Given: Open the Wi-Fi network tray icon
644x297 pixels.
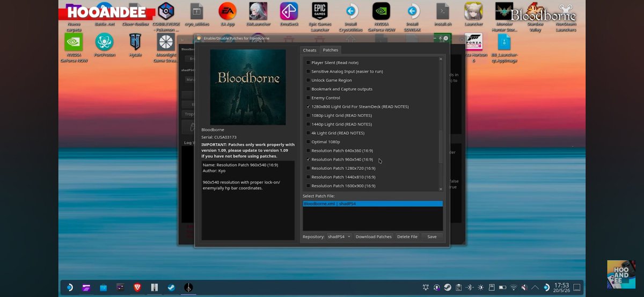Looking at the screenshot, I should [x=514, y=287].
